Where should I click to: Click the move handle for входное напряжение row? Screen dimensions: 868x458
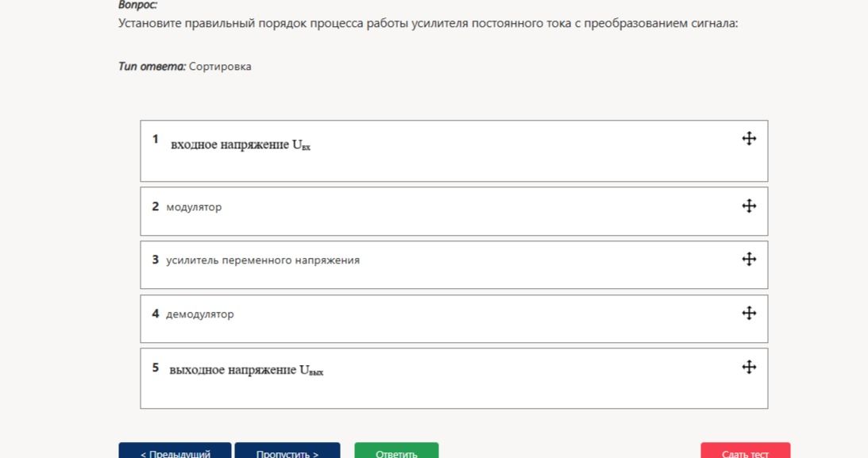point(749,138)
